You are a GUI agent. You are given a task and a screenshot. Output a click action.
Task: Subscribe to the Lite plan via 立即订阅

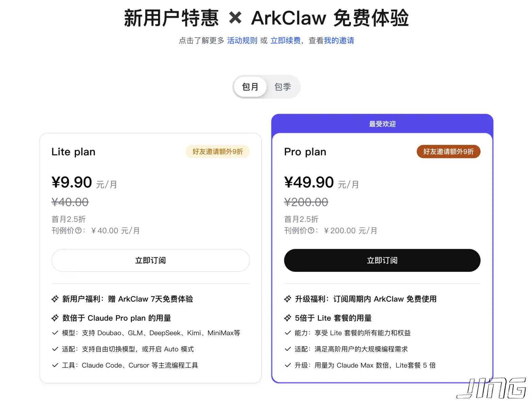click(x=150, y=260)
